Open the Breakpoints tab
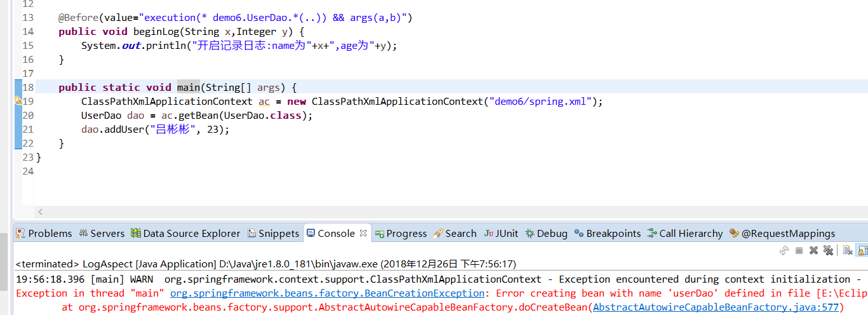The width and height of the screenshot is (868, 315). (608, 233)
